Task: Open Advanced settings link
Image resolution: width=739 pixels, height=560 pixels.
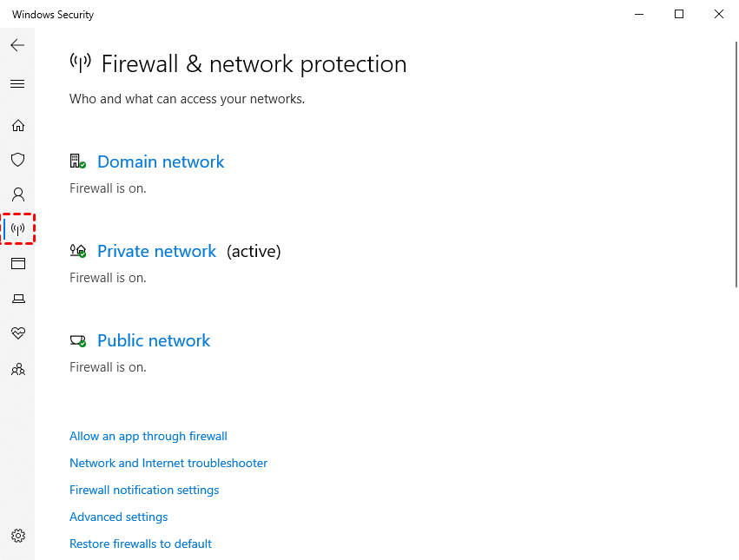Action: [x=119, y=517]
